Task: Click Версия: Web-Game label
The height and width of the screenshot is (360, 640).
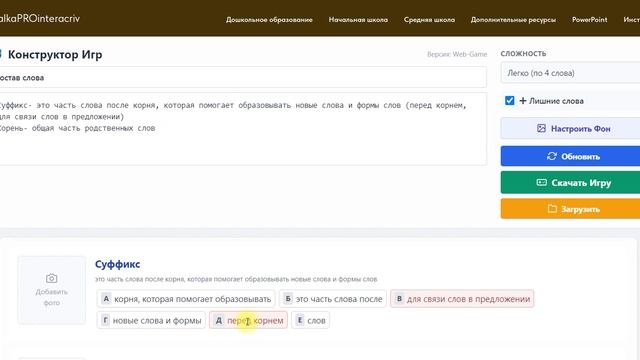Action: click(x=457, y=54)
